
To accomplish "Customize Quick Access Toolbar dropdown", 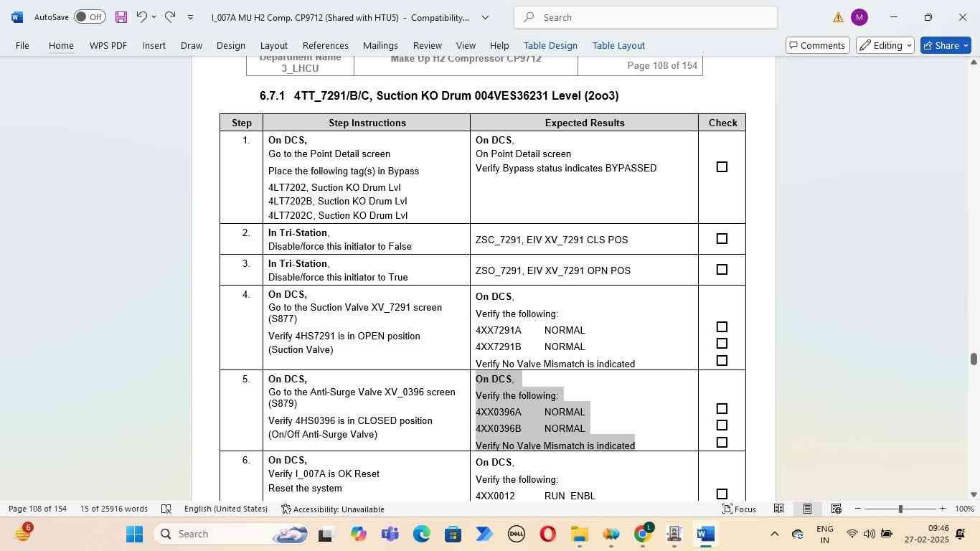I will click(x=190, y=17).
